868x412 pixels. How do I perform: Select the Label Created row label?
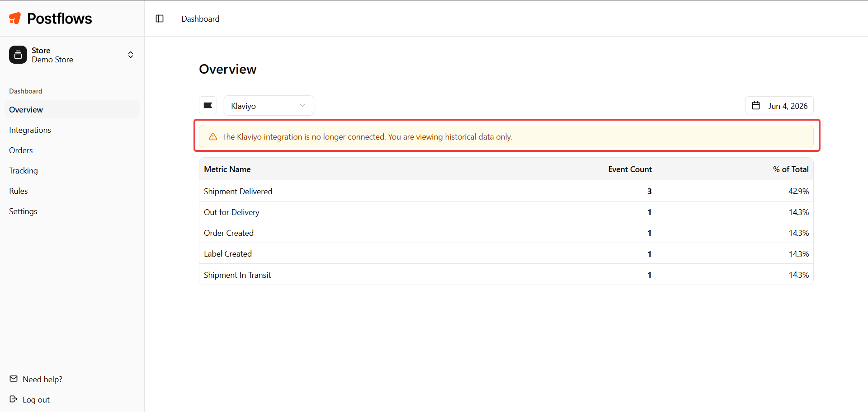228,254
